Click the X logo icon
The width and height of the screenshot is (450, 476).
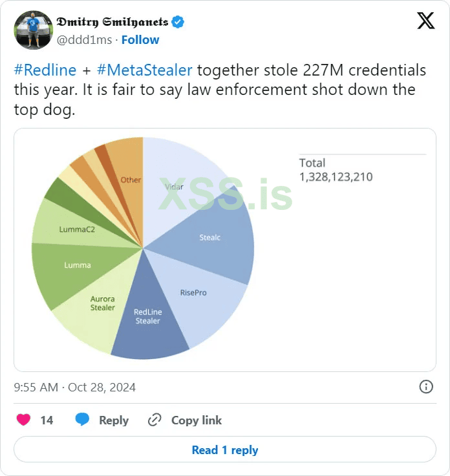tap(425, 21)
